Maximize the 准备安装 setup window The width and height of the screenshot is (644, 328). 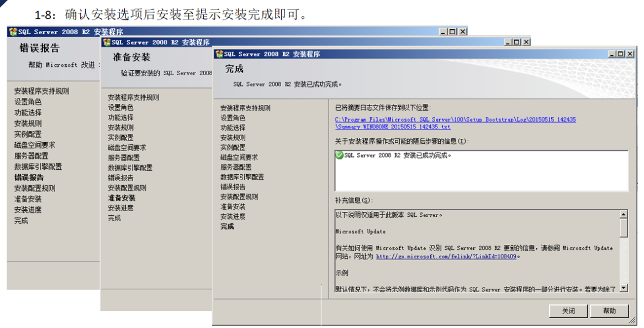click(x=516, y=42)
